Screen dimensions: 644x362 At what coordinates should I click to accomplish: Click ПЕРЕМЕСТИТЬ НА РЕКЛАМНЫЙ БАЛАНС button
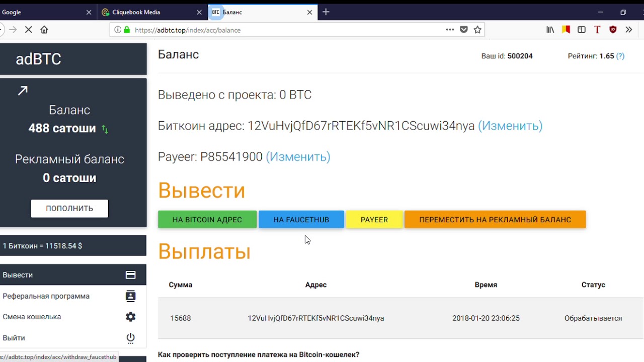tap(495, 220)
